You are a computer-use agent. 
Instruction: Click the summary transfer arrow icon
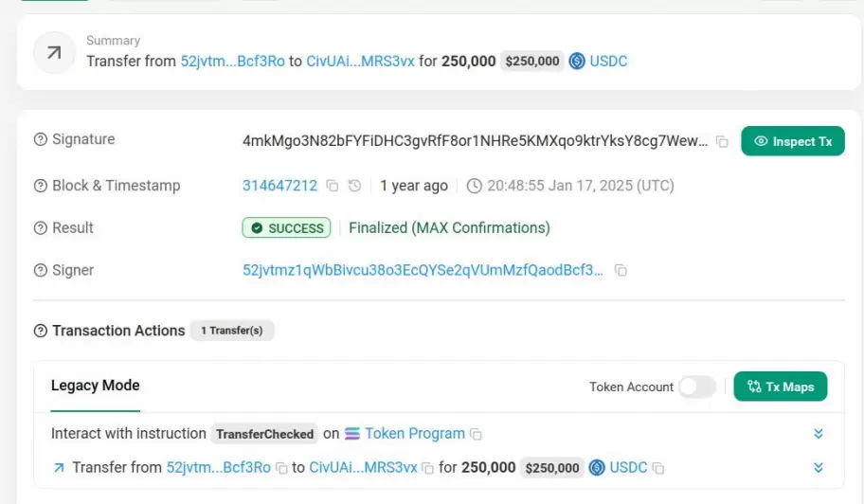coord(54,53)
